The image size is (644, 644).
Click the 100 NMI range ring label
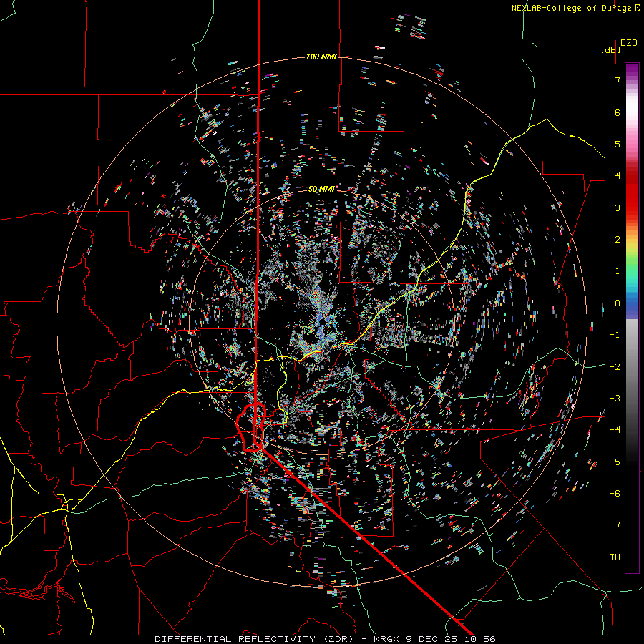coord(321,57)
